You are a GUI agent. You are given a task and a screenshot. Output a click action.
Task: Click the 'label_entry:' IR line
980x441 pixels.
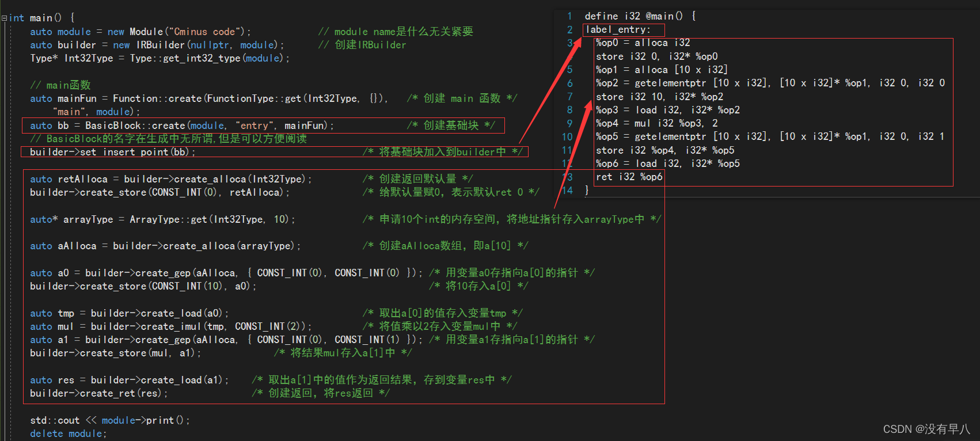(618, 29)
